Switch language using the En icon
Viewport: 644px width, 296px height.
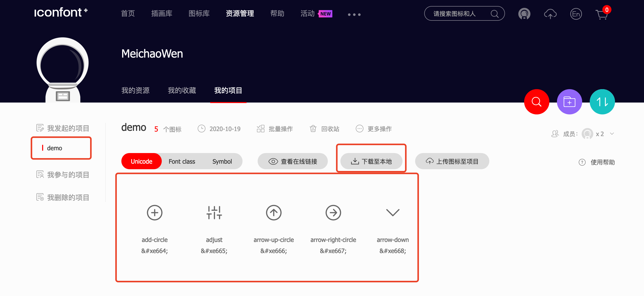576,14
